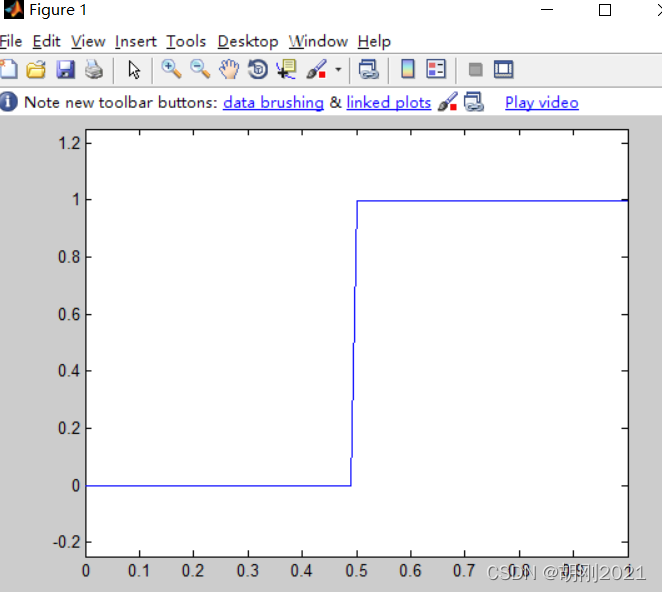This screenshot has height=592, width=662.
Task: Toggle Brush/Select Data tool in toolbar
Action: tap(316, 69)
